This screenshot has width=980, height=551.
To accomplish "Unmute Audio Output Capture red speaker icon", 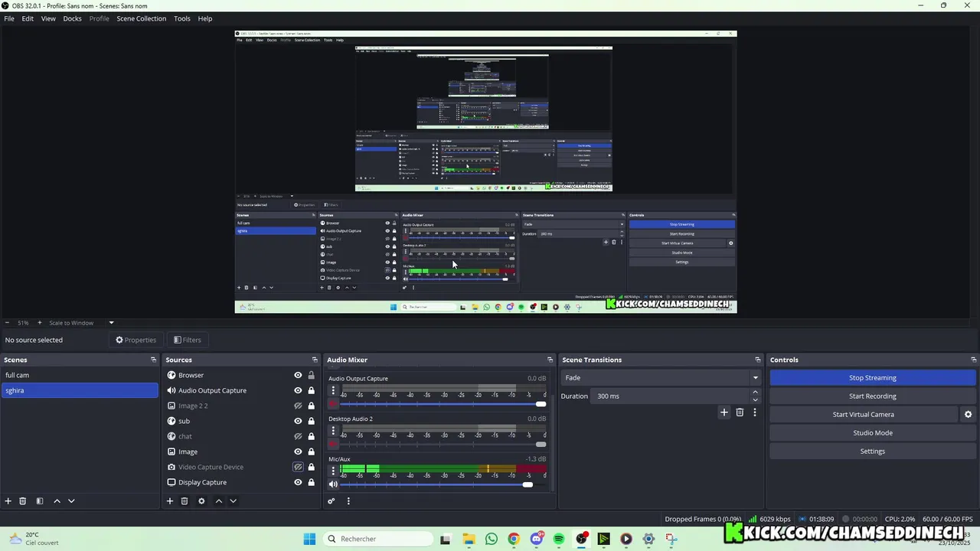I will [x=333, y=403].
